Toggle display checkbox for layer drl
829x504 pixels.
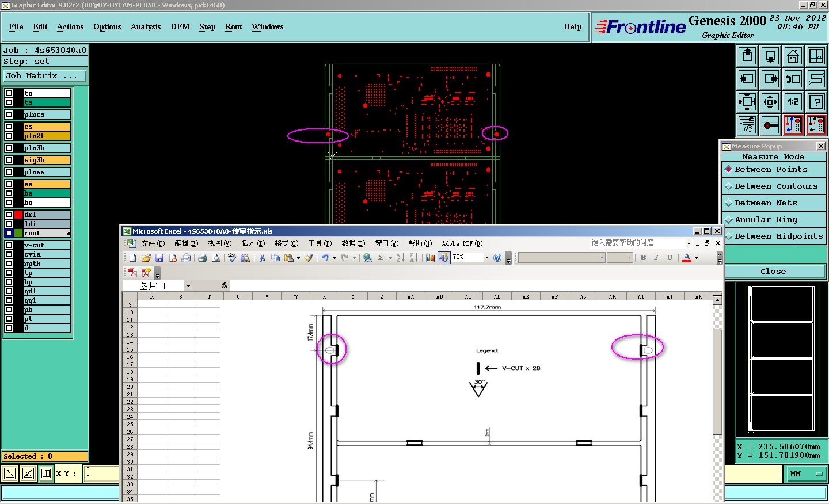point(9,215)
